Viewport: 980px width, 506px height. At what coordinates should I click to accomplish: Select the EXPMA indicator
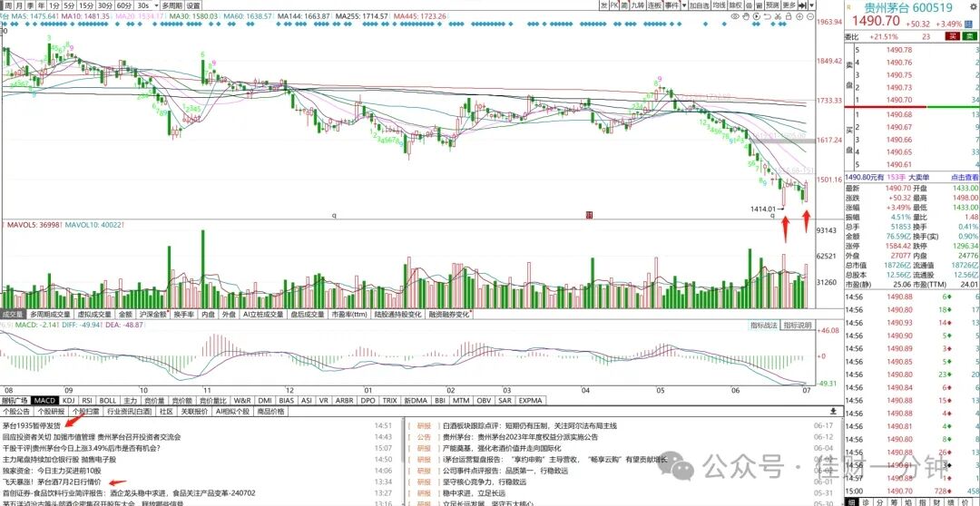tap(531, 400)
